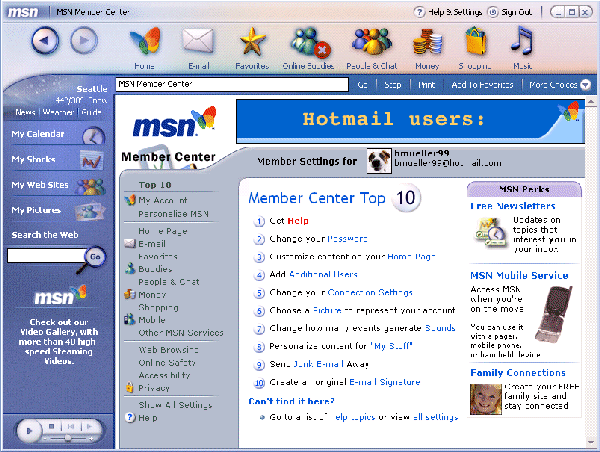Viewport: 600px width, 452px height.
Task: Go back with the Back arrow button
Action: tap(45, 40)
